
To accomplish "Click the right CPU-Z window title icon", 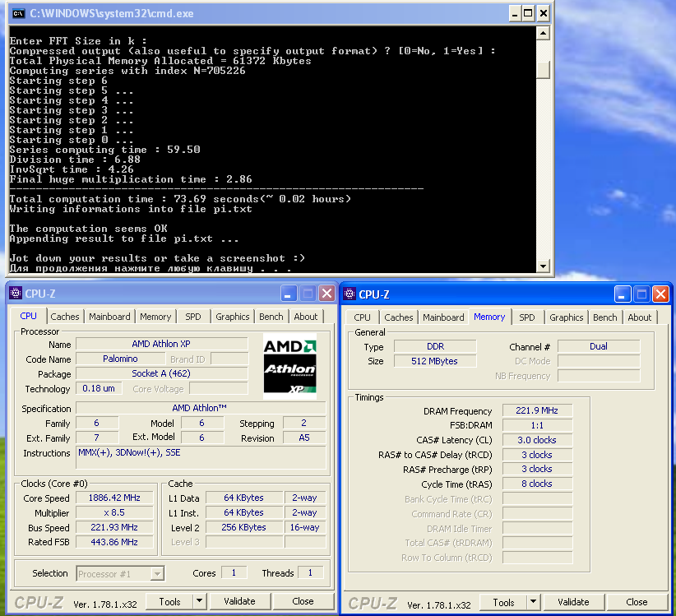I will click(350, 294).
